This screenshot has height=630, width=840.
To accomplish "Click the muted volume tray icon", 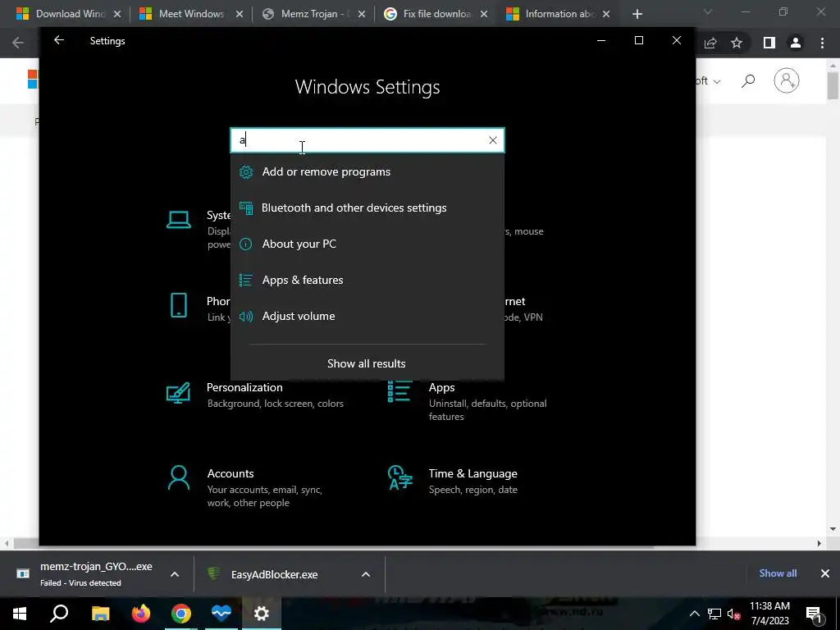I will pyautogui.click(x=733, y=614).
